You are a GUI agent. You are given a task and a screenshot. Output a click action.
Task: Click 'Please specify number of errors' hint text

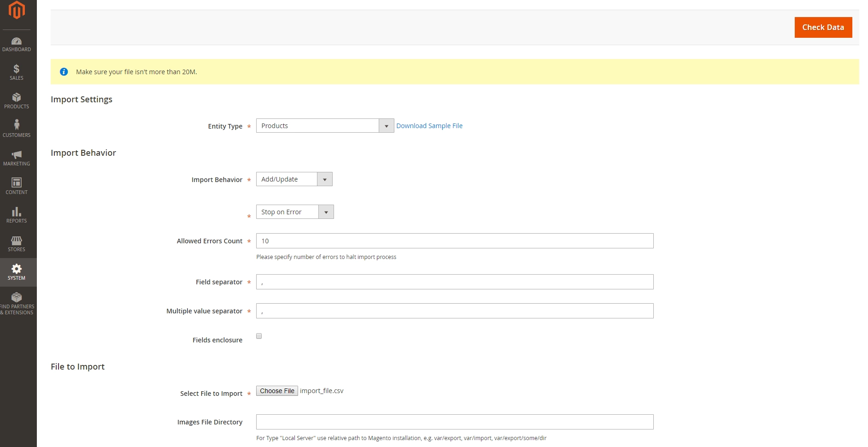point(326,257)
